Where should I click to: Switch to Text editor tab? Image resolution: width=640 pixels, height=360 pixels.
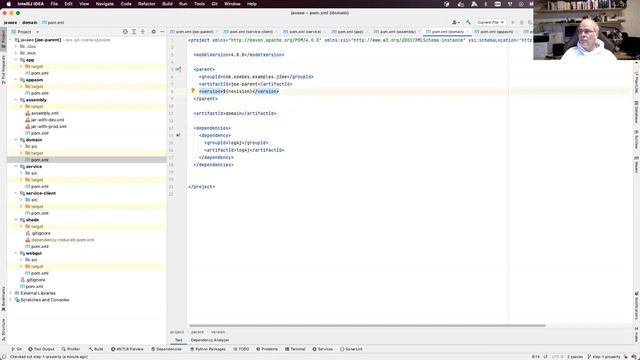pyautogui.click(x=178, y=340)
